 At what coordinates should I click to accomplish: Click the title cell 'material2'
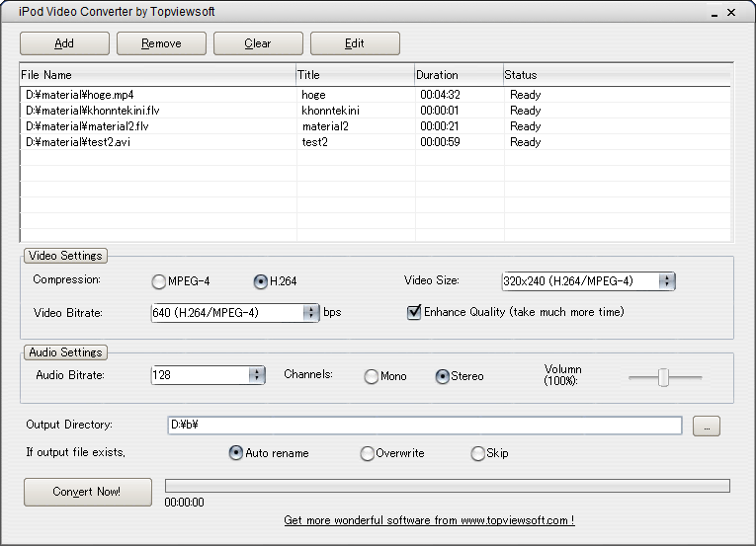[x=325, y=126]
